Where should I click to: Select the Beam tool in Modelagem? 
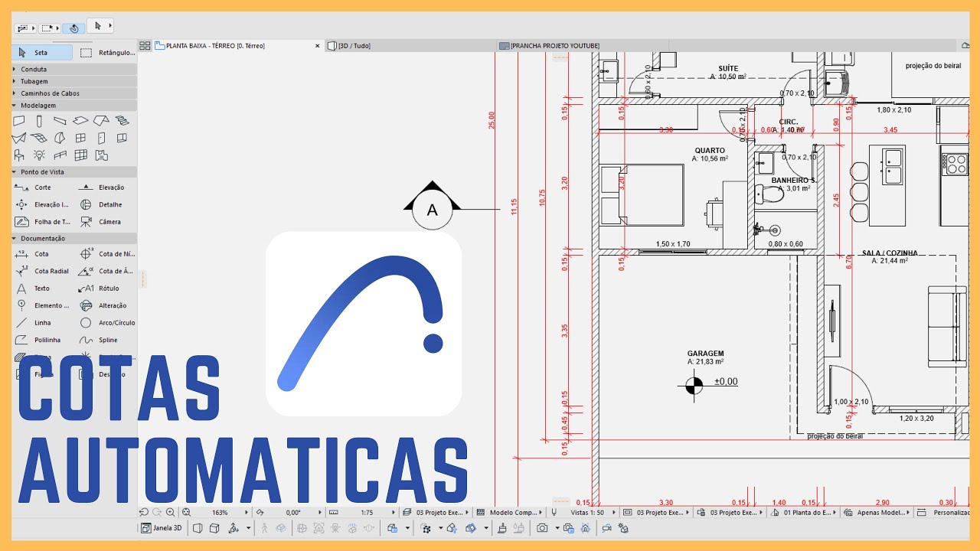click(x=60, y=121)
